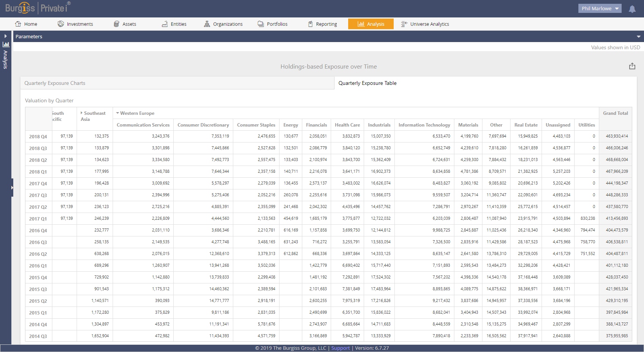Expand the side panel handle arrow
The width and height of the screenshot is (644, 352).
click(12, 188)
